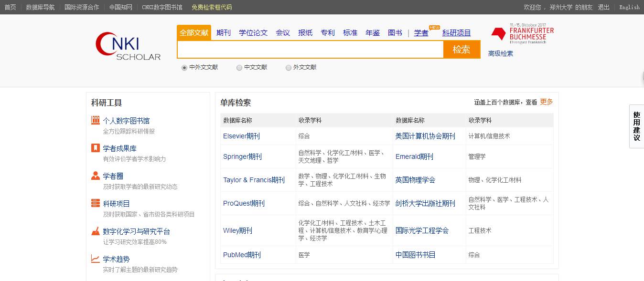Open the 数字化学习与研究平台 sidebar link
This screenshot has height=281, width=644.
pos(136,231)
